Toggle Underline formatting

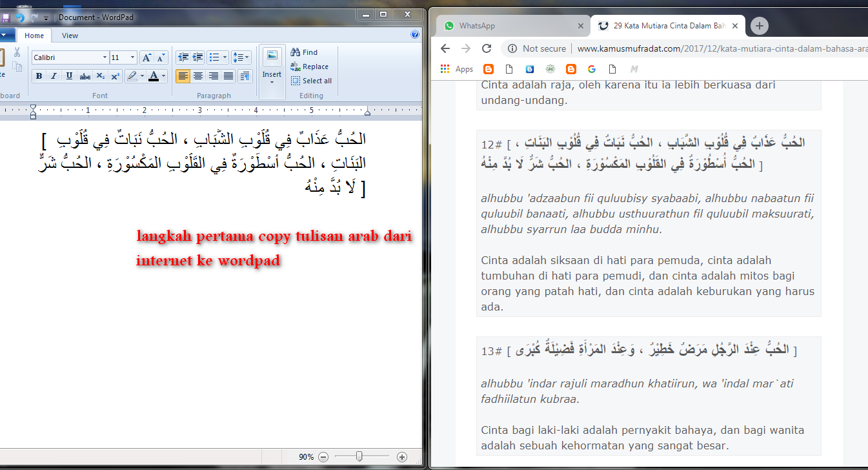[69, 76]
